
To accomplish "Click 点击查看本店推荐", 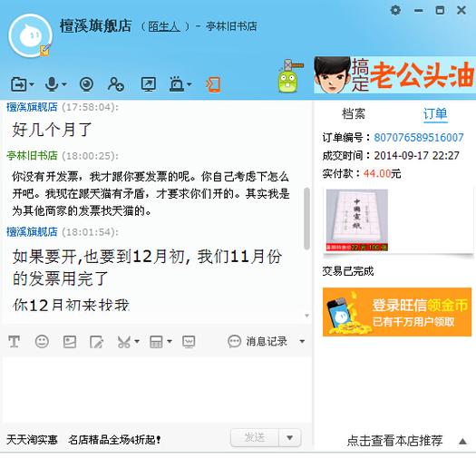I will [394, 441].
